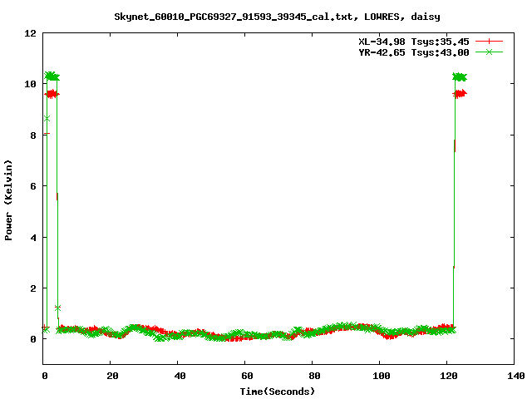
Task: Click the x-axis tick label 100
Action: [x=382, y=376]
